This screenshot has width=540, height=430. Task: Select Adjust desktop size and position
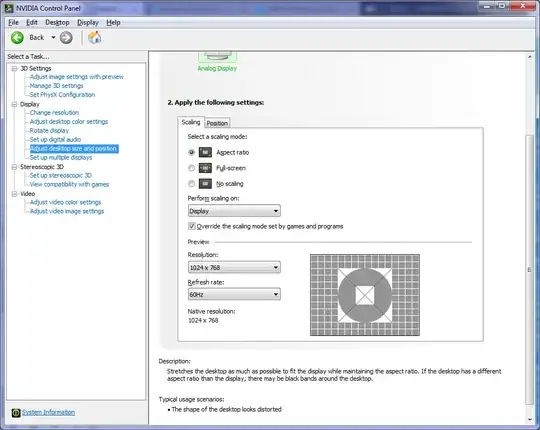pyautogui.click(x=74, y=148)
